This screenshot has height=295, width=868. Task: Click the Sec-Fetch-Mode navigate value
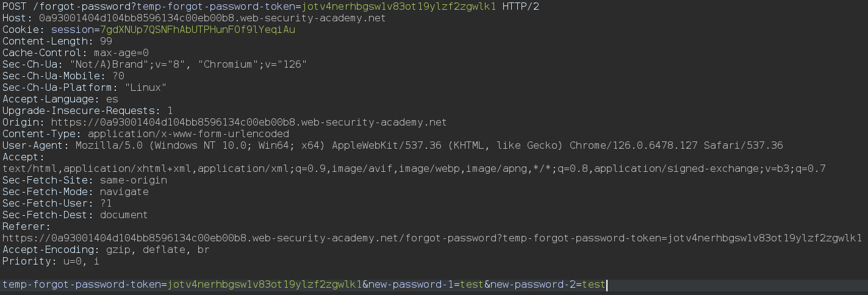click(124, 191)
